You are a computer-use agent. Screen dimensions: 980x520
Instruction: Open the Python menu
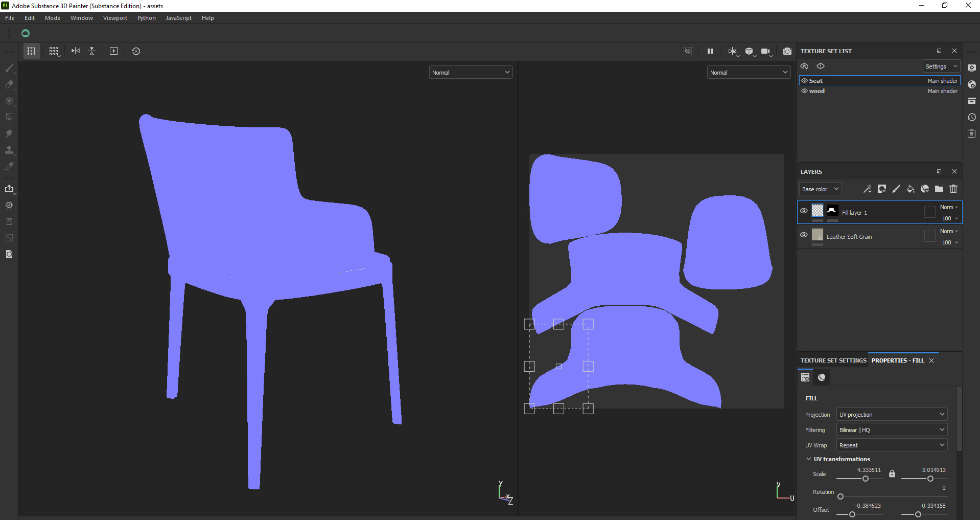click(x=147, y=18)
